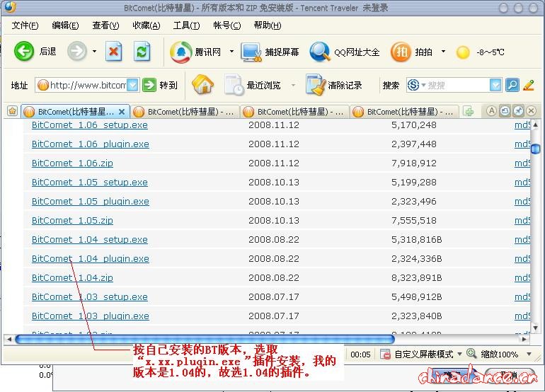Expand the address bar URL dropdown
This screenshot has width=545, height=392.
(x=132, y=85)
